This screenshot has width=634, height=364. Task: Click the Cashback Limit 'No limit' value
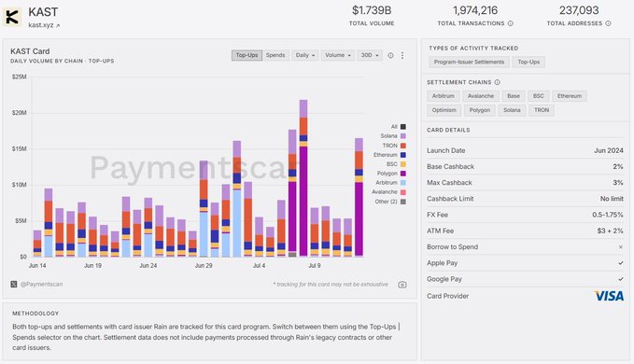pyautogui.click(x=612, y=199)
